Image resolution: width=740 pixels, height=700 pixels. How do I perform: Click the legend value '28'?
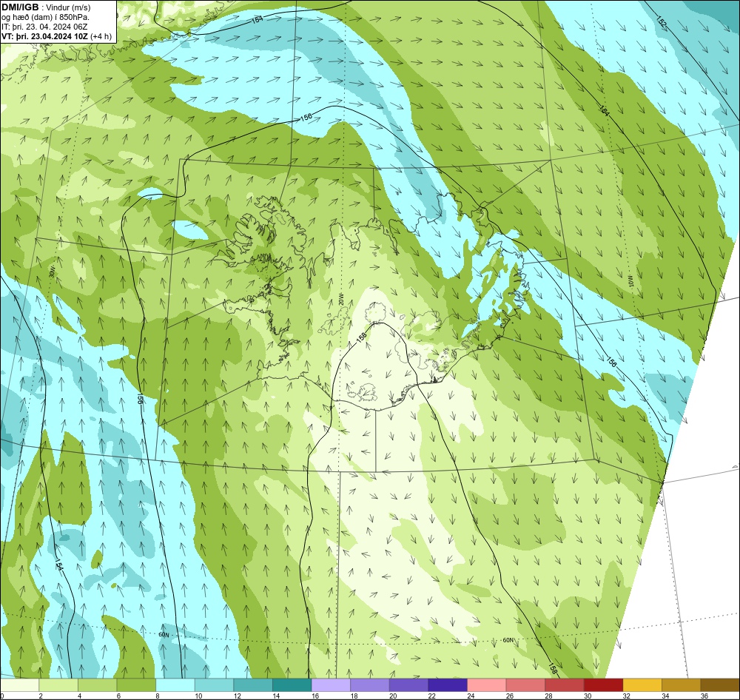point(549,696)
